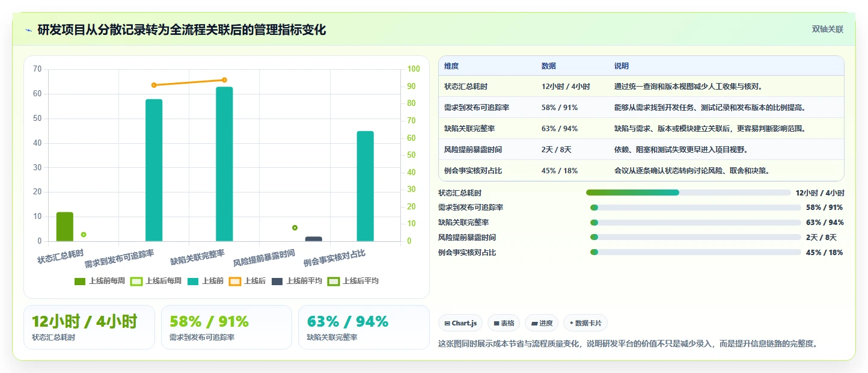Select the 表格 chip
The width and height of the screenshot is (868, 373).
click(x=504, y=323)
